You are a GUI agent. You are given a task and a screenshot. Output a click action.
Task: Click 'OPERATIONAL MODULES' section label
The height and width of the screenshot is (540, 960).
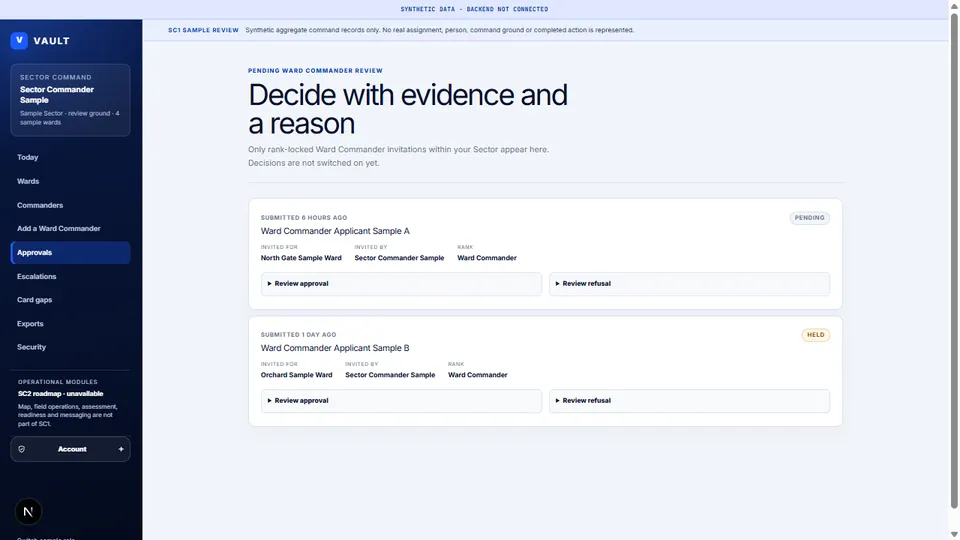point(58,381)
